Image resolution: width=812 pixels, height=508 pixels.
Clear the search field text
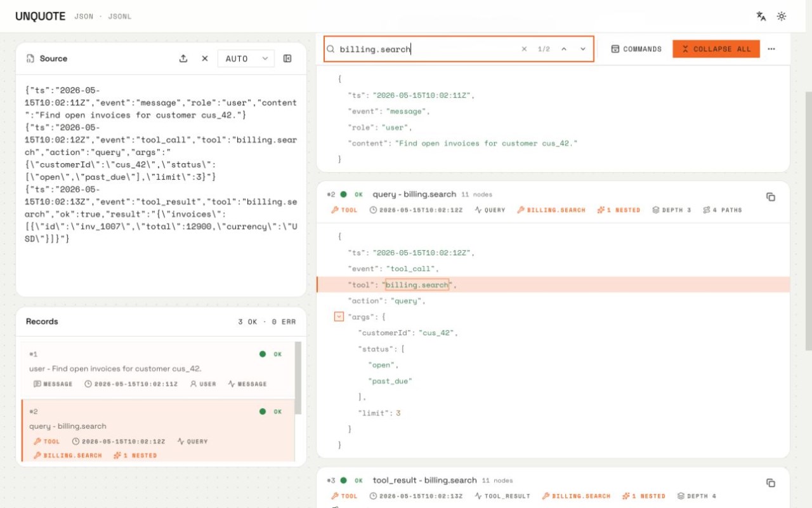click(524, 49)
